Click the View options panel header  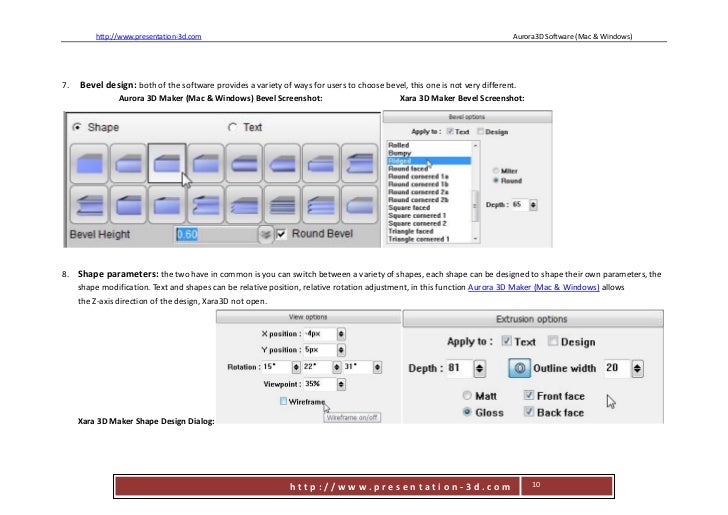pyautogui.click(x=308, y=317)
